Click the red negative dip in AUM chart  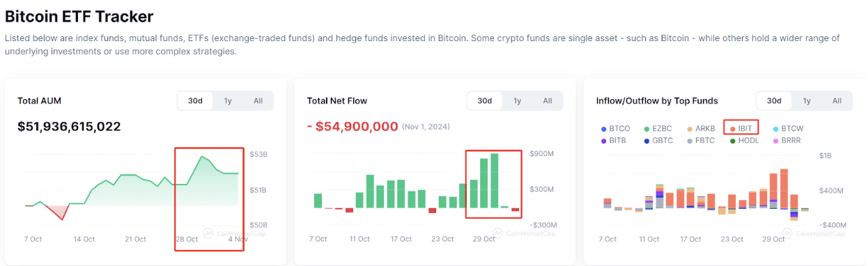coord(54,211)
